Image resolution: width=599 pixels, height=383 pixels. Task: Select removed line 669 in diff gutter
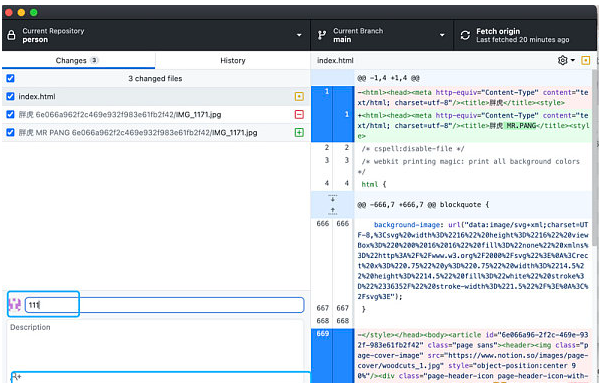tap(322, 356)
